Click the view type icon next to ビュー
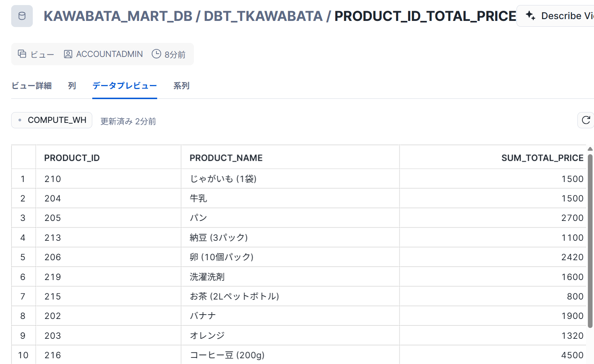The width and height of the screenshot is (594, 364). coord(22,54)
